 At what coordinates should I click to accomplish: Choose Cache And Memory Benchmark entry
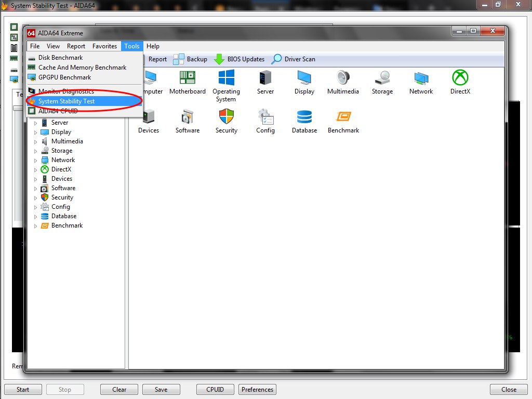point(84,68)
